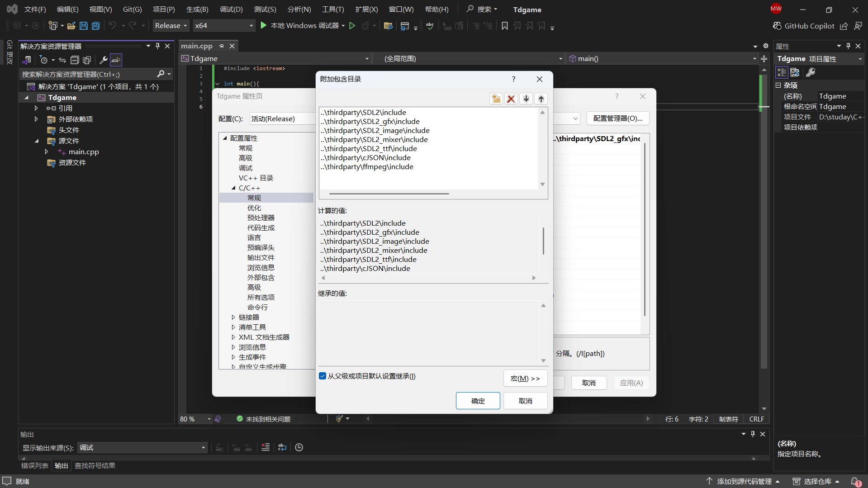Open GitHub Copilot in the title bar
868x488 pixels.
point(804,26)
